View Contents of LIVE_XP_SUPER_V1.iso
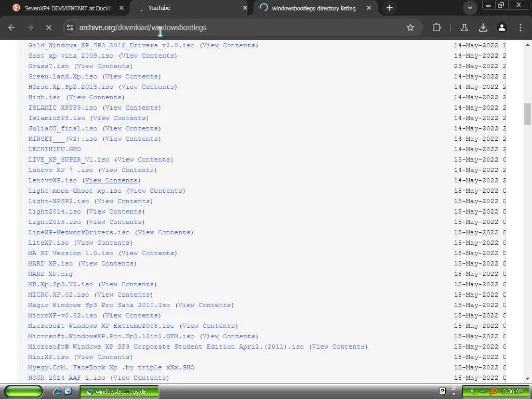532x399 pixels. (144, 159)
